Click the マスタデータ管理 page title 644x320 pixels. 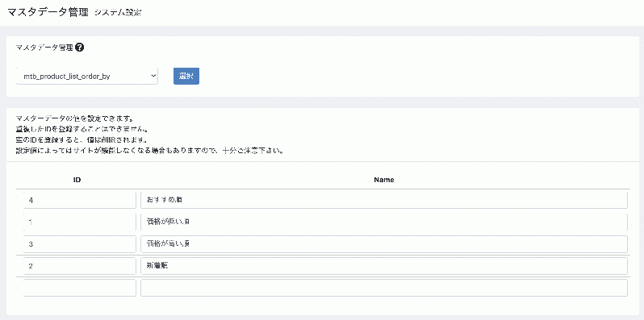48,12
